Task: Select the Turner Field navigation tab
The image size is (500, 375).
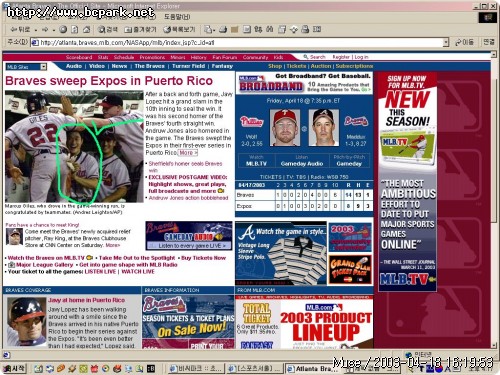Action: [x=188, y=66]
